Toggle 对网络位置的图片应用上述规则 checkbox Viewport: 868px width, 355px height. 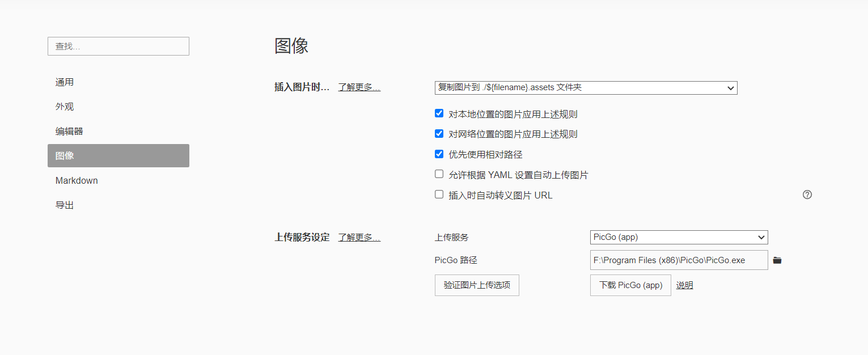(x=439, y=134)
